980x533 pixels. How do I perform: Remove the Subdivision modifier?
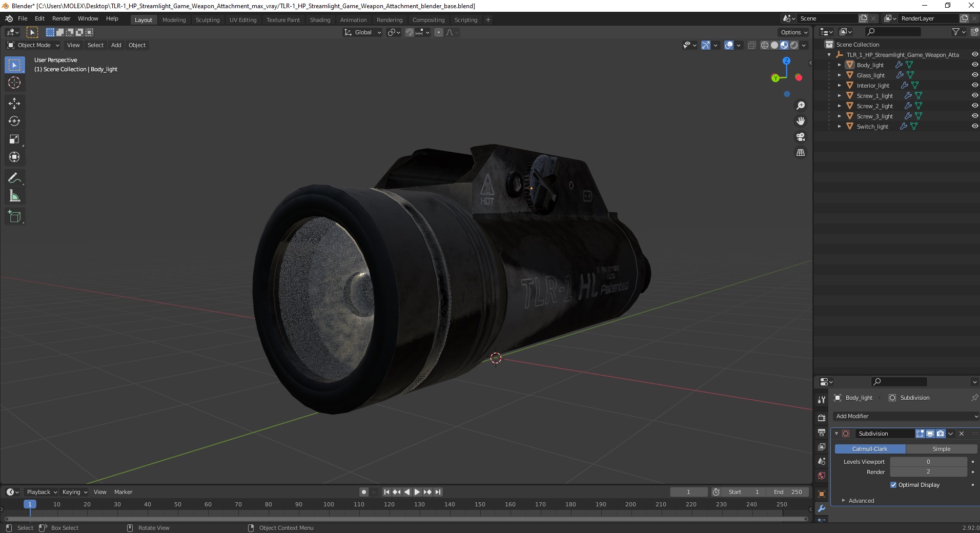pos(962,434)
